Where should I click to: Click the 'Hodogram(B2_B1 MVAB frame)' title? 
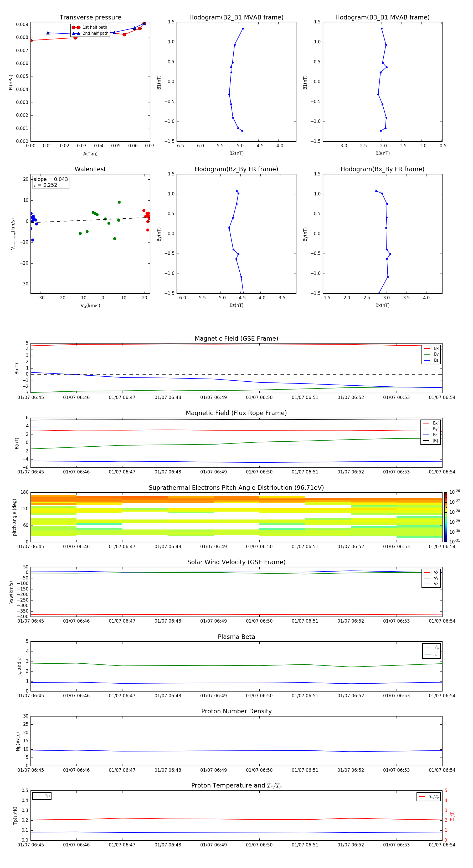(236, 17)
